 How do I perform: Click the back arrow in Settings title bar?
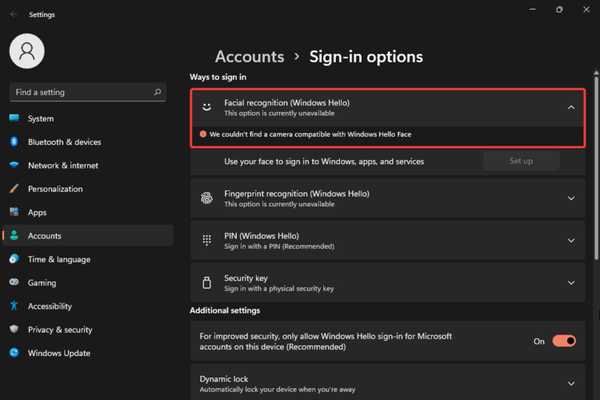(12, 13)
